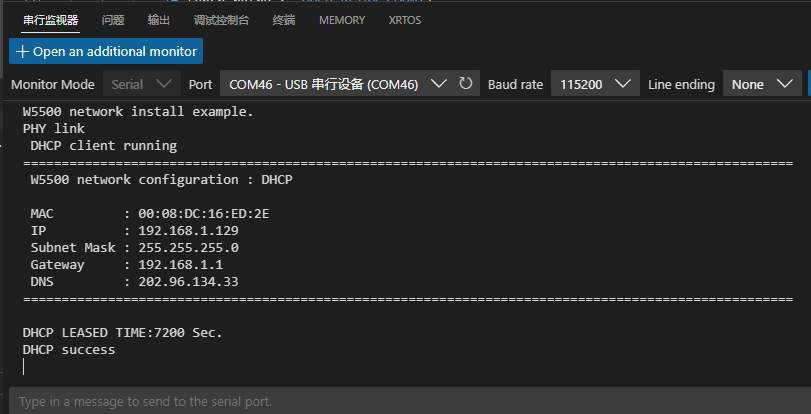
Task: Open the Monitor Mode Serial dropdown
Action: pos(142,84)
